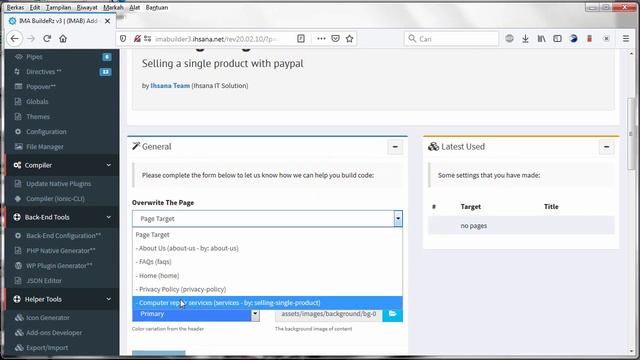The height and width of the screenshot is (360, 640).
Task: Collapse Helper Tools section
Action: coord(62,299)
